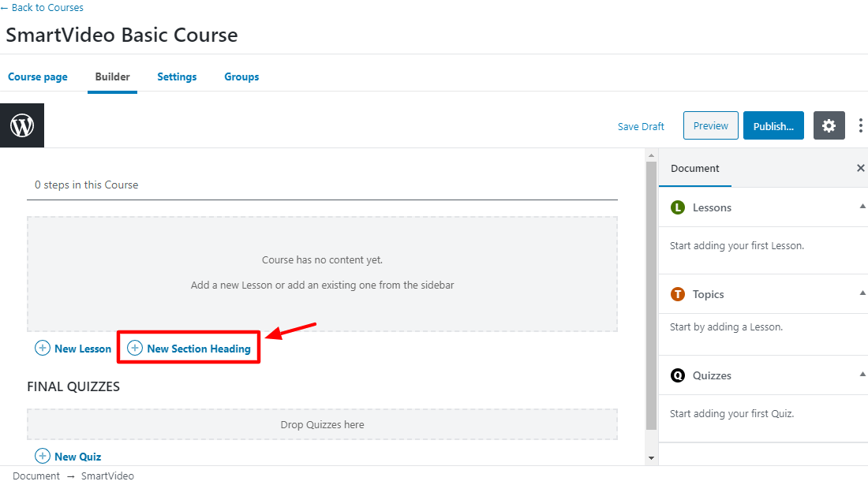The height and width of the screenshot is (485, 868).
Task: Click 'Start adding your first Quiz.' text
Action: pyautogui.click(x=731, y=414)
